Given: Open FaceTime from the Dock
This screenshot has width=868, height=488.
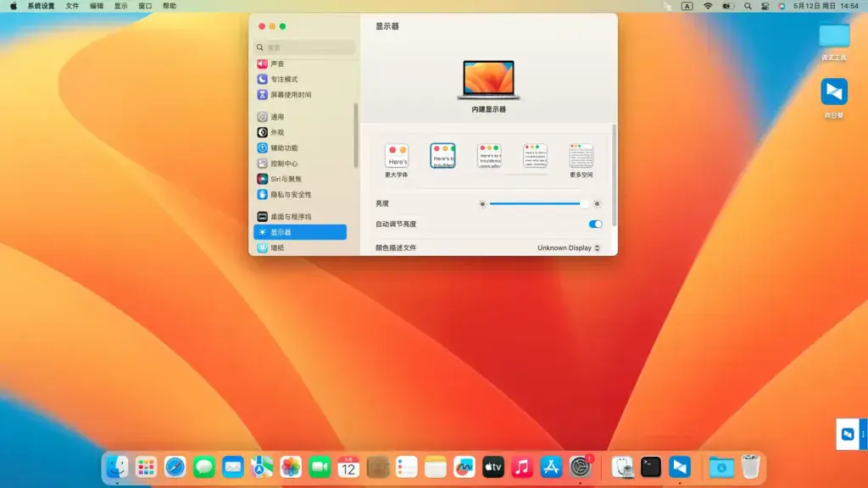Looking at the screenshot, I should [320, 468].
